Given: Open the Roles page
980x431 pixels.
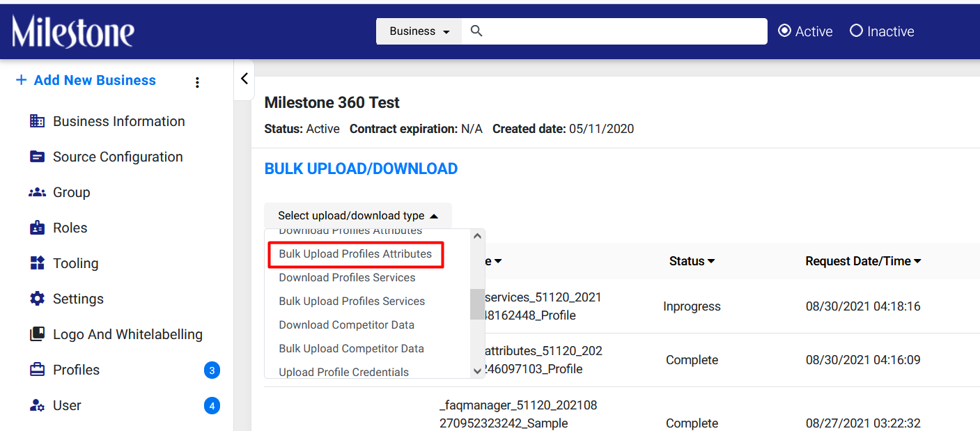Looking at the screenshot, I should point(70,228).
